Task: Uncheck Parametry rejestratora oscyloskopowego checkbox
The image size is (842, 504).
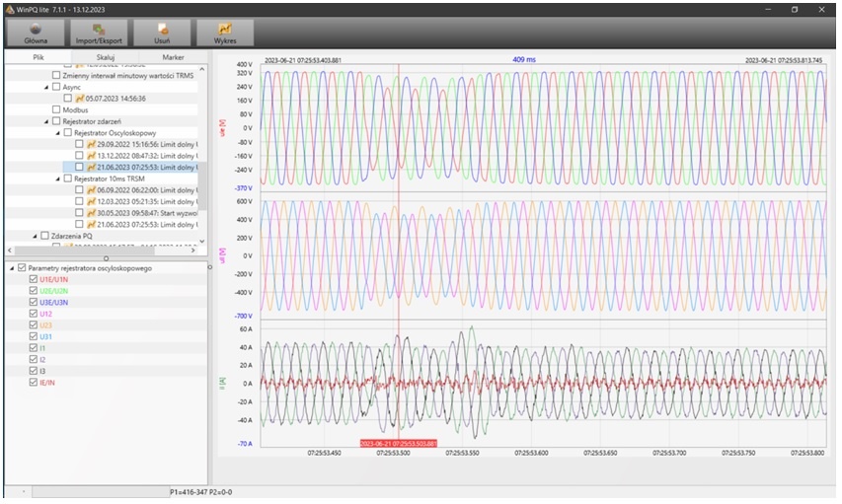Action: click(22, 268)
